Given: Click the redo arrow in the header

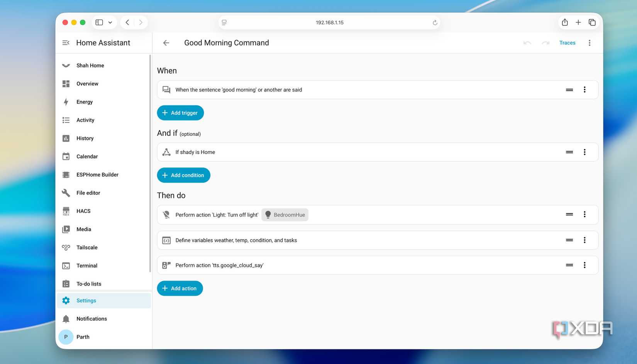Looking at the screenshot, I should point(545,43).
